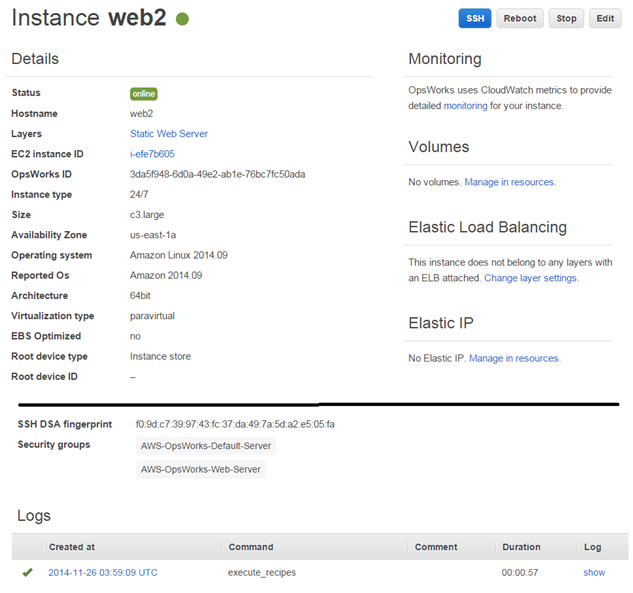
Task: Select the SSH DSA fingerprint value
Action: [x=235, y=424]
